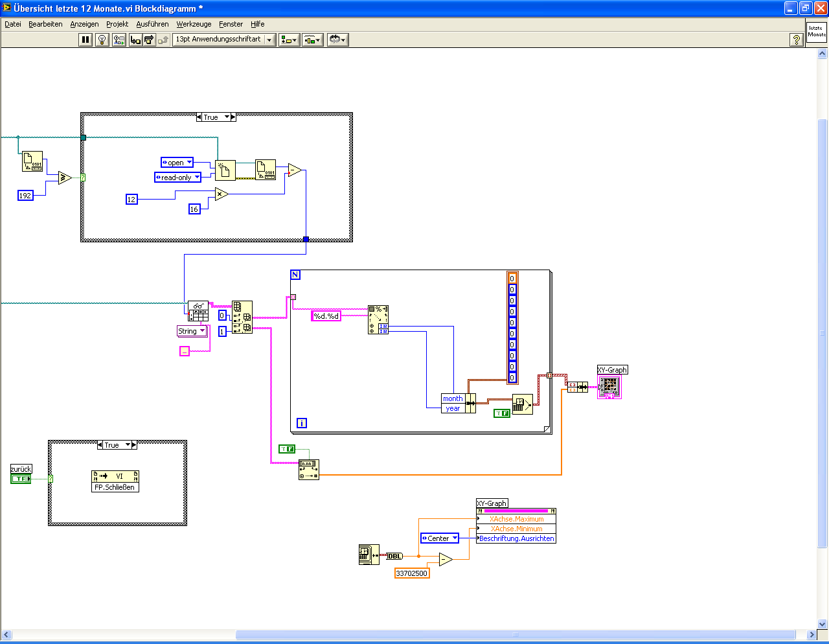Select the Scan From String node
Viewport: 829px width, 644px height.
378,319
